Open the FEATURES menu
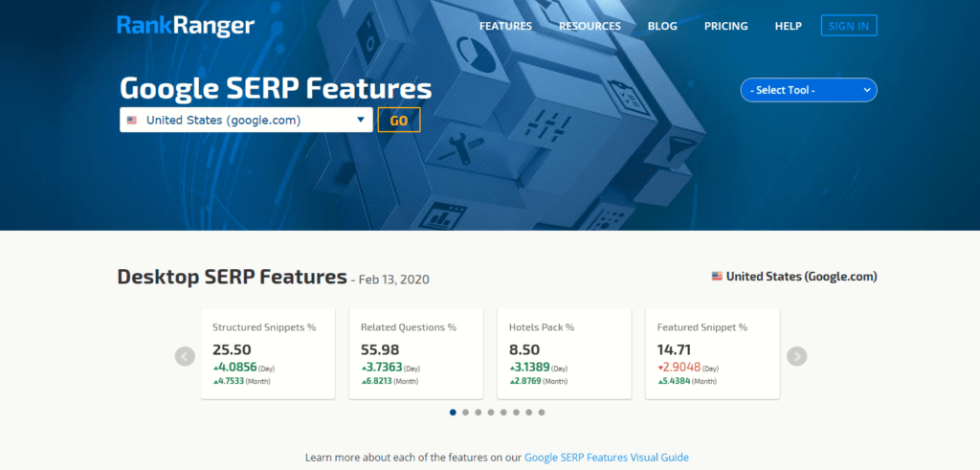The image size is (980, 470). tap(505, 26)
